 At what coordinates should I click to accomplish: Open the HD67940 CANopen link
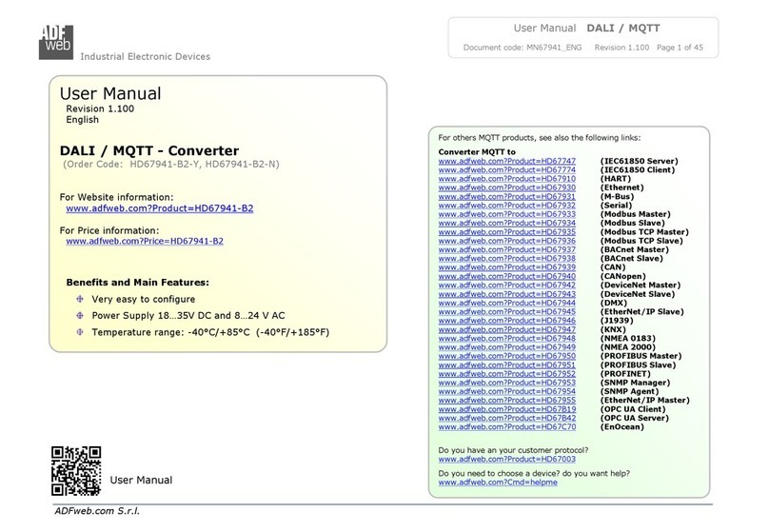[507, 277]
